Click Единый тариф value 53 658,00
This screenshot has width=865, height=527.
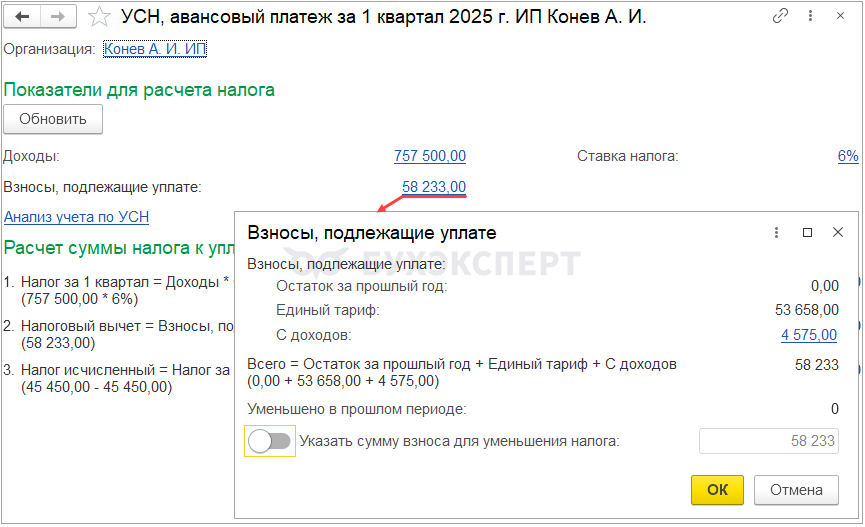[x=807, y=310]
